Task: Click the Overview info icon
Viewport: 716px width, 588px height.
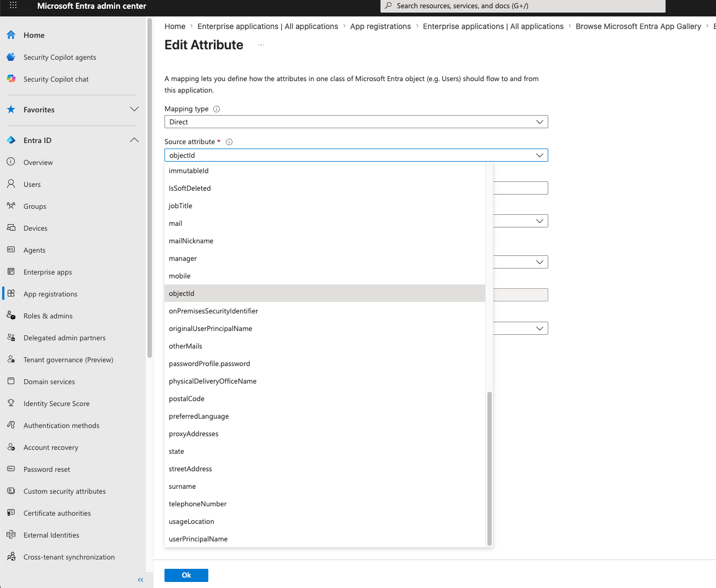Action: pyautogui.click(x=11, y=162)
